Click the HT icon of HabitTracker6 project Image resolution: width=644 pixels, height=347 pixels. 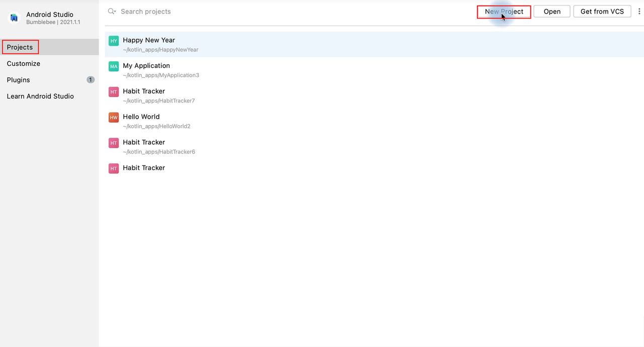(114, 143)
